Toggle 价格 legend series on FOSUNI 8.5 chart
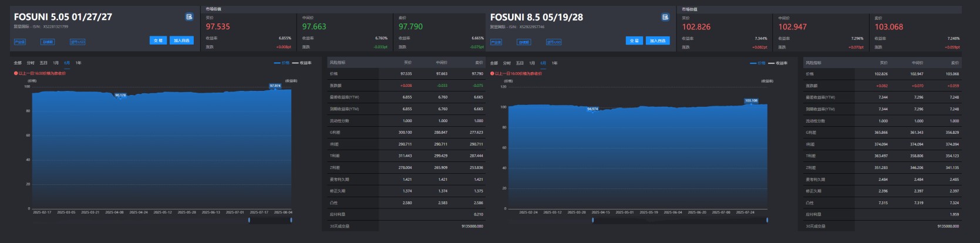Image resolution: width=980 pixels, height=243 pixels. pyautogui.click(x=758, y=63)
